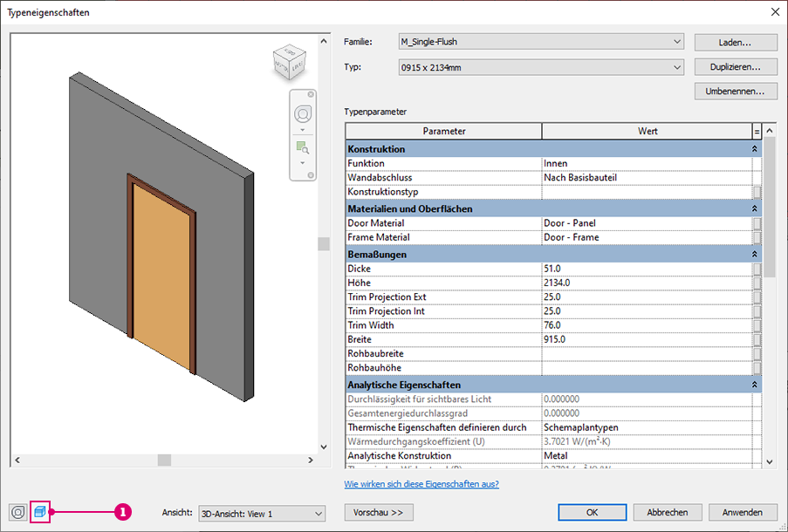The width and height of the screenshot is (788, 532).
Task: Click the preview scroll-up arrow
Action: point(324,41)
